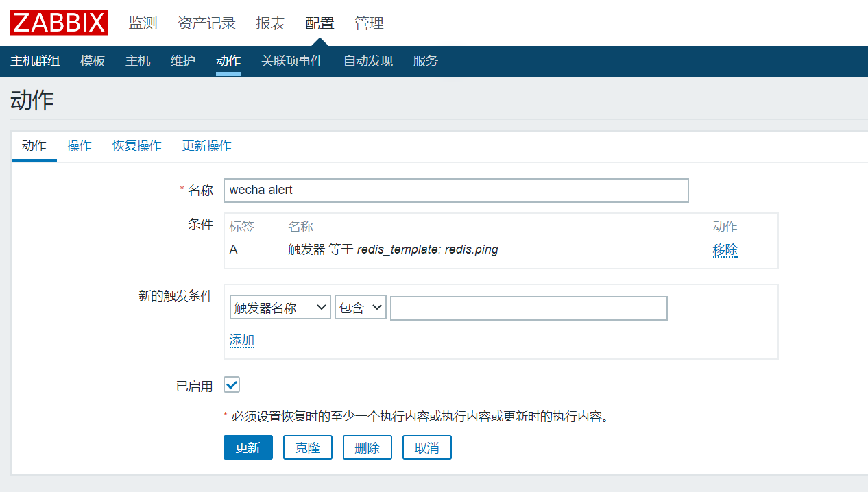Open the 模板 submenu item
Screen dimensions: 868x492
(93, 61)
